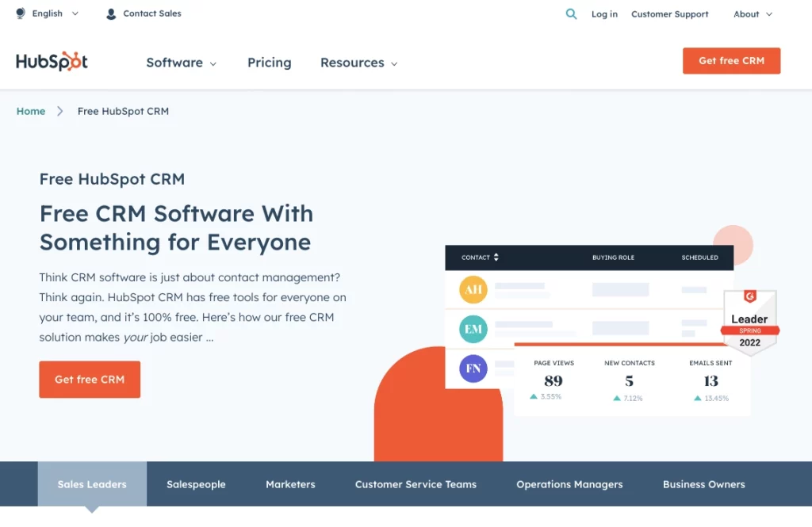Screen dimensions: 812x527
Task: Click the HubSpot logo
Action: click(52, 61)
